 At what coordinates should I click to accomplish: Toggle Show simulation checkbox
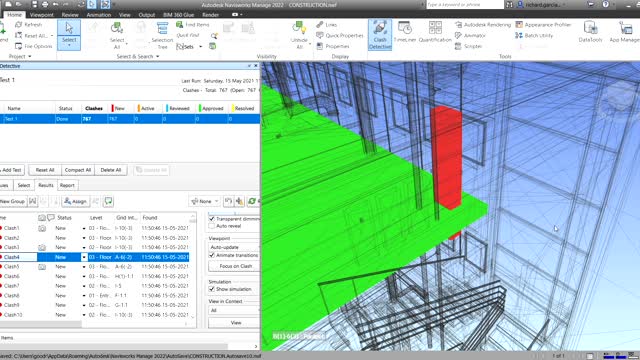(x=211, y=289)
